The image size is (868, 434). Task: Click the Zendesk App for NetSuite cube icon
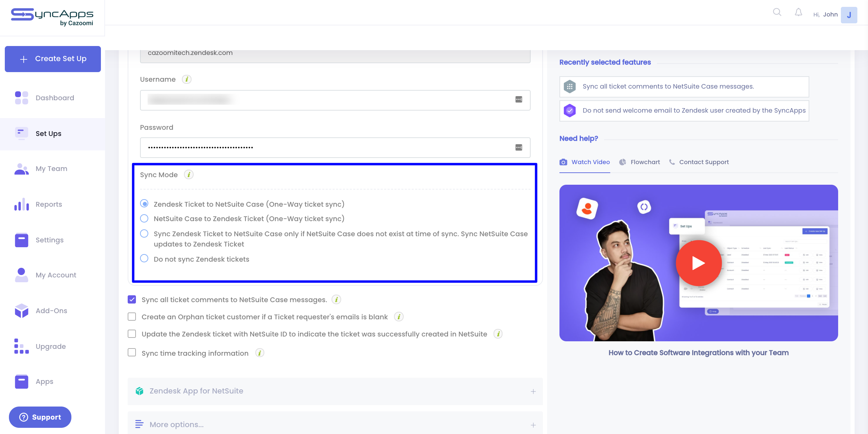(x=139, y=391)
